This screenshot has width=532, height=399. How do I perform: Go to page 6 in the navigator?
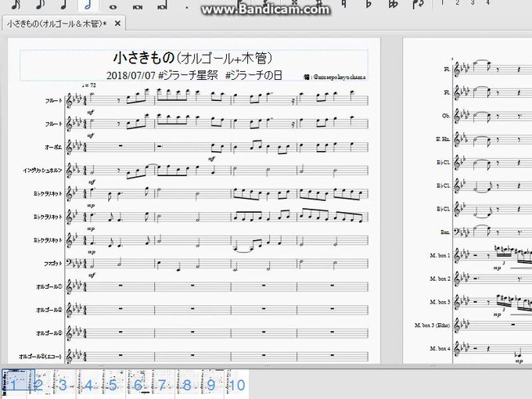138,385
